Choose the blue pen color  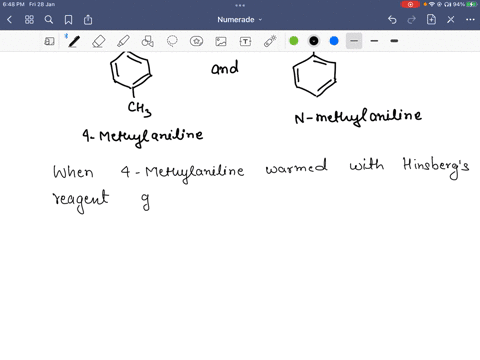(x=334, y=41)
